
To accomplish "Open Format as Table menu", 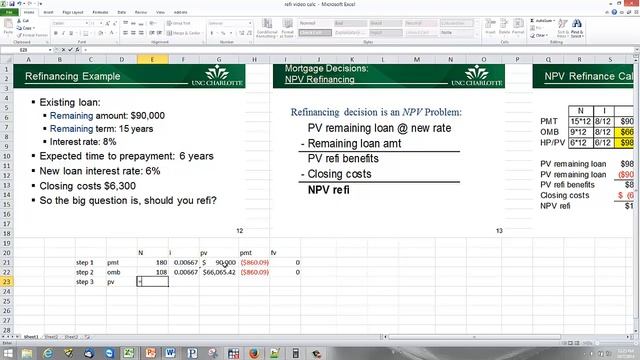I will 288,28.
